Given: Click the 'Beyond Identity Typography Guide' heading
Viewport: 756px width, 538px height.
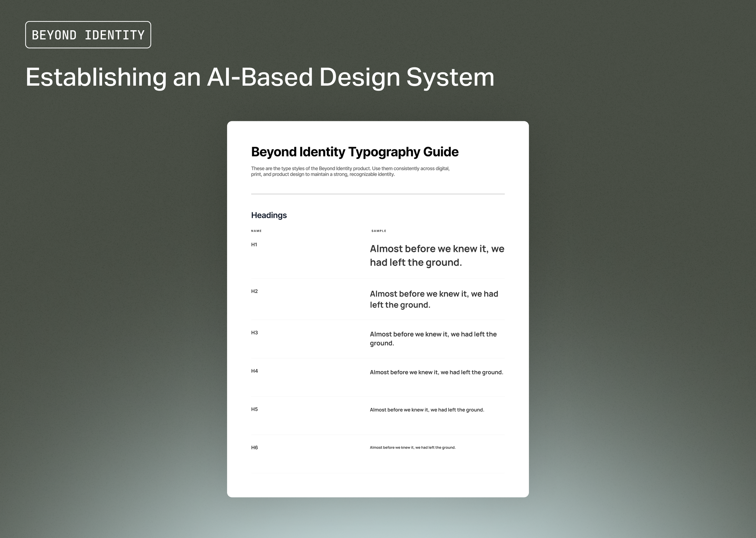Looking at the screenshot, I should pos(354,152).
